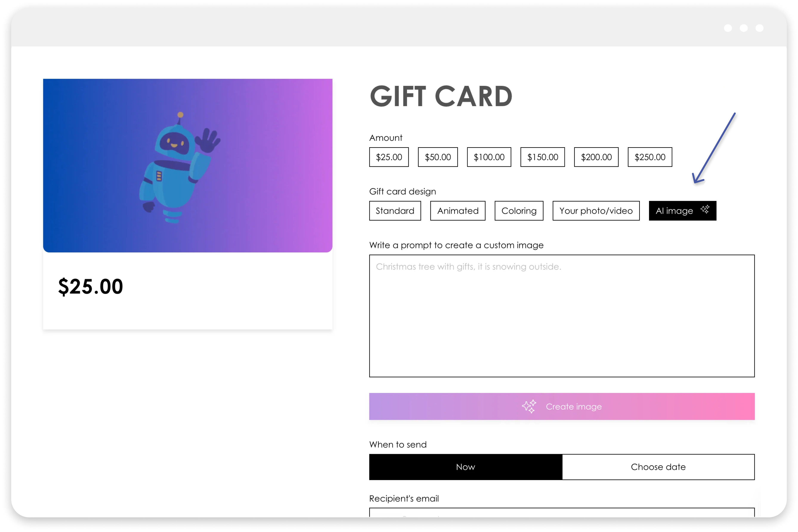
Task: Select the $50.00 amount option
Action: 438,157
